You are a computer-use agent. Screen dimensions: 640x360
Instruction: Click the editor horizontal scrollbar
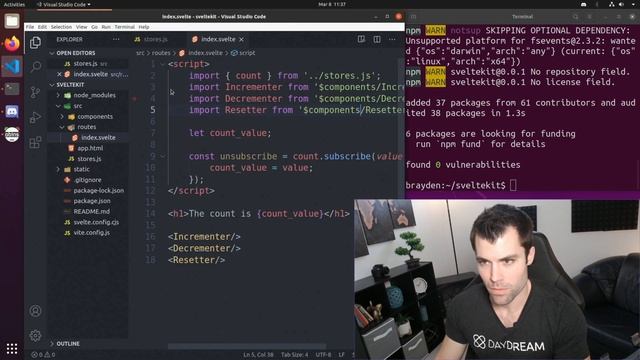point(247,347)
